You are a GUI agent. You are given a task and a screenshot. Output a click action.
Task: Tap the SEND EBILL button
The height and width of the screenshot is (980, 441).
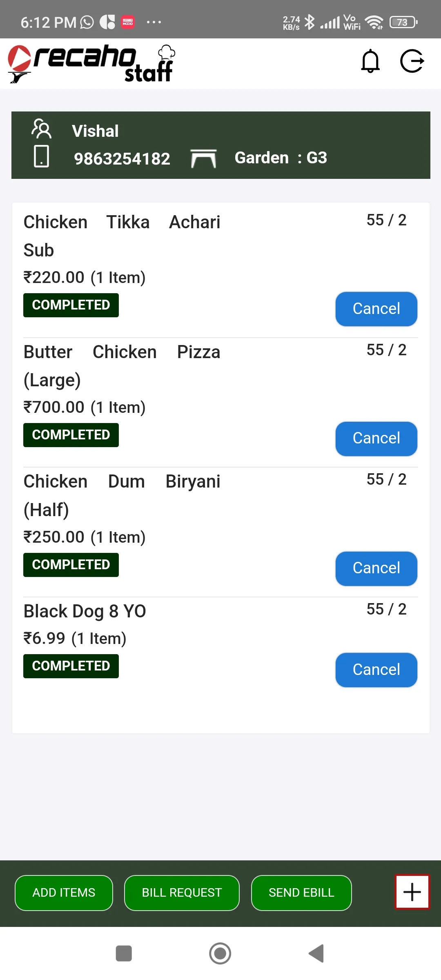click(301, 893)
